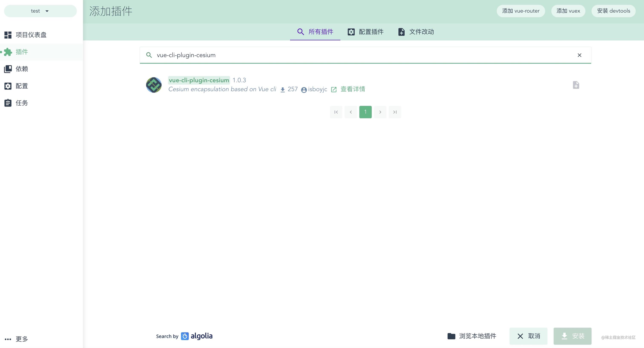Clear the search with the X icon

click(579, 55)
